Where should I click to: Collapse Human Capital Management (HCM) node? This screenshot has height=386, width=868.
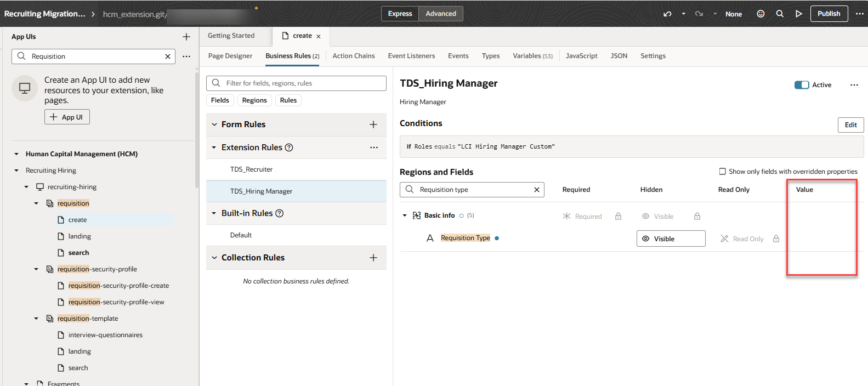(16, 154)
